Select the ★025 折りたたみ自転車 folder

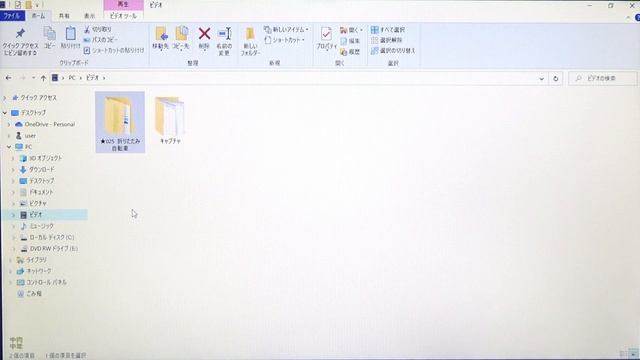coord(120,122)
